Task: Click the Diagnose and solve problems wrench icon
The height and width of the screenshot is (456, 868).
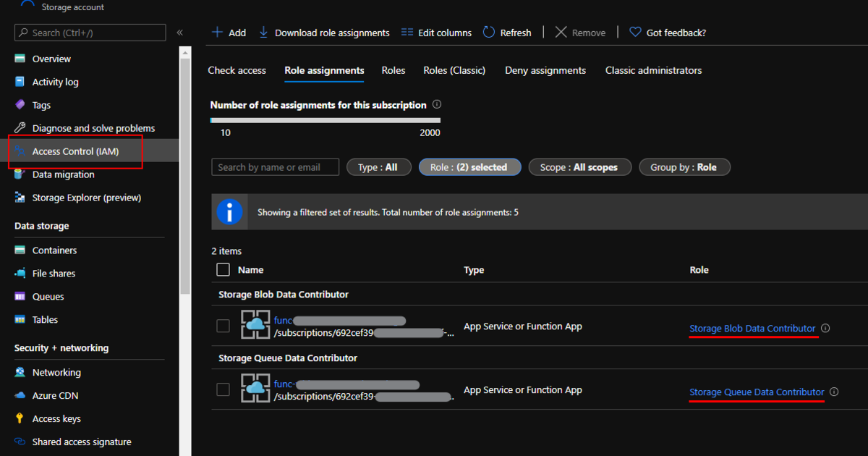Action: tap(20, 128)
